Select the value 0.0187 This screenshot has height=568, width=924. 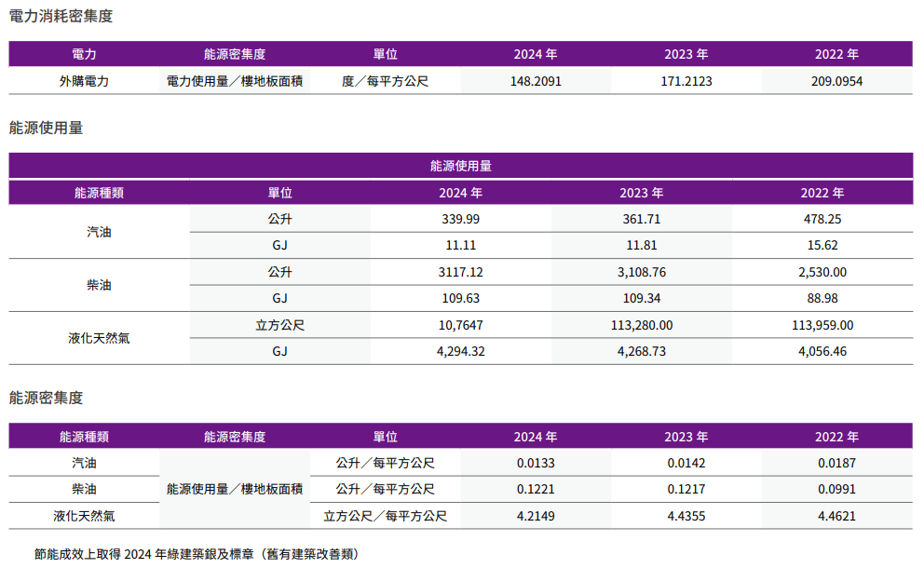tap(836, 463)
